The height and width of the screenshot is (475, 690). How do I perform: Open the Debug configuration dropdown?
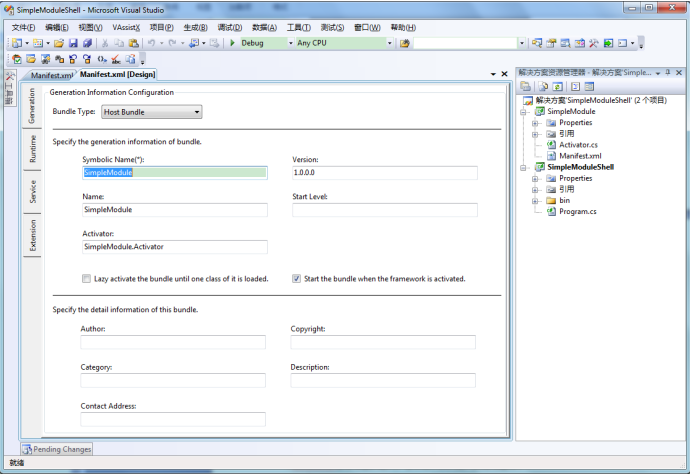(x=290, y=43)
